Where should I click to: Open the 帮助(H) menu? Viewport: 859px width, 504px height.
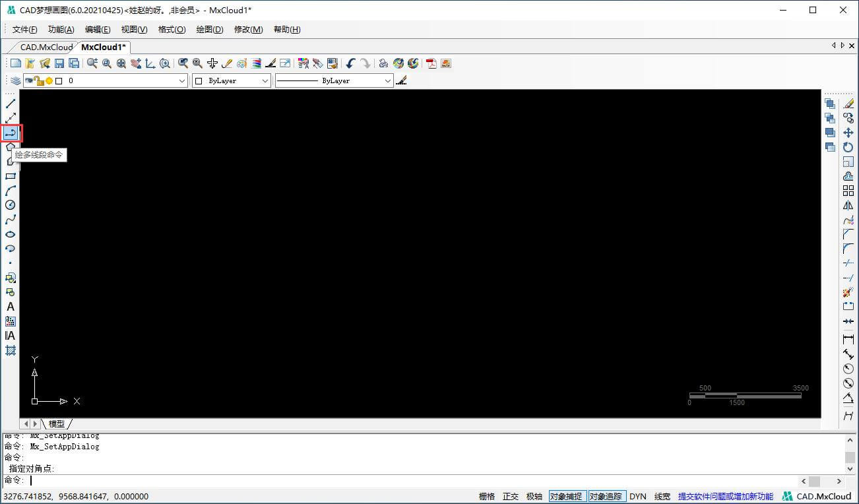[287, 30]
